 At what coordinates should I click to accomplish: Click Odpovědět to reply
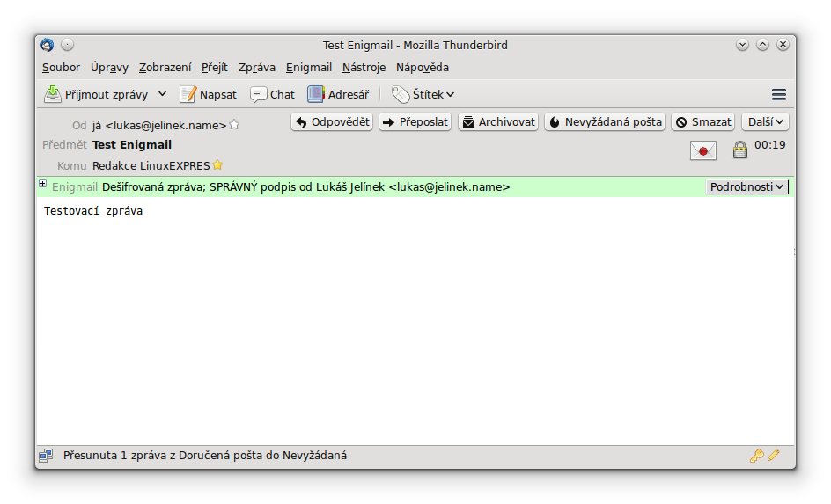point(332,121)
